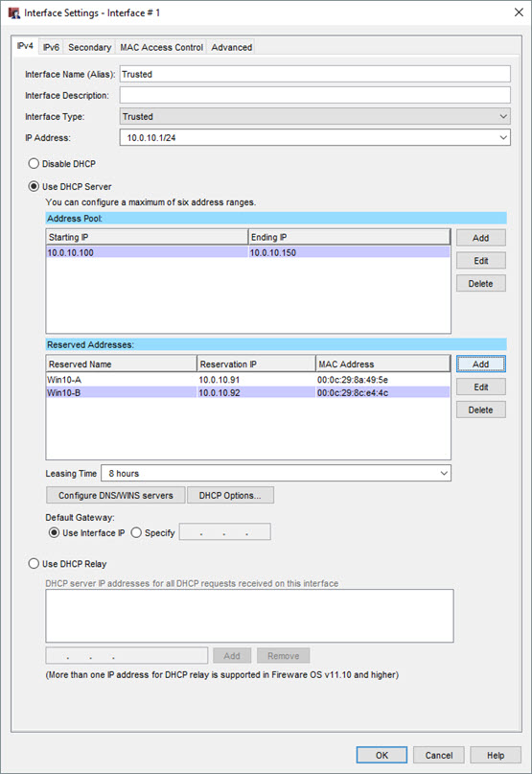Edit the selected reserved address

(480, 387)
